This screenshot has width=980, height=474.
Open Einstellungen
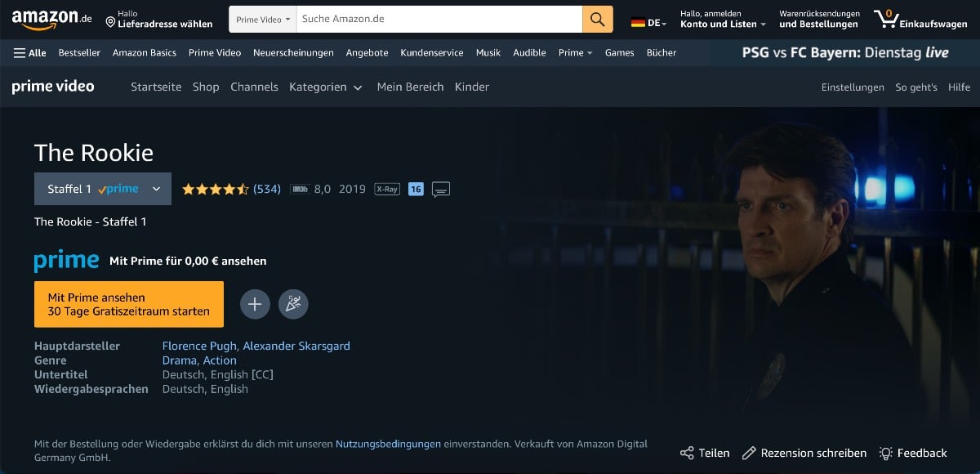pos(853,87)
